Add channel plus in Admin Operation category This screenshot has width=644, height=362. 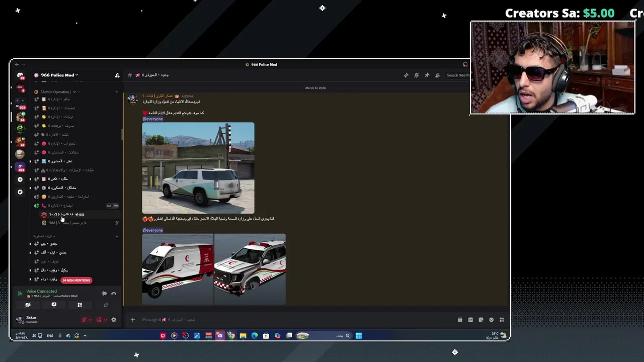(117, 92)
